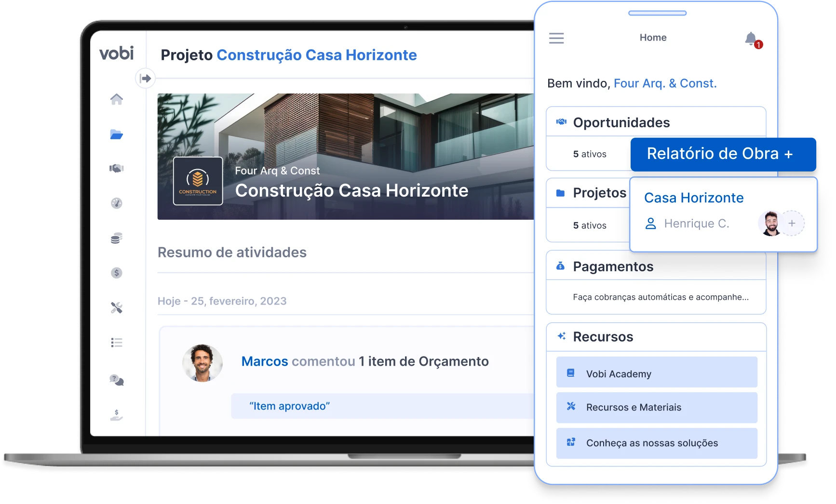Open the tools wrench icon in the sidebar

[117, 307]
